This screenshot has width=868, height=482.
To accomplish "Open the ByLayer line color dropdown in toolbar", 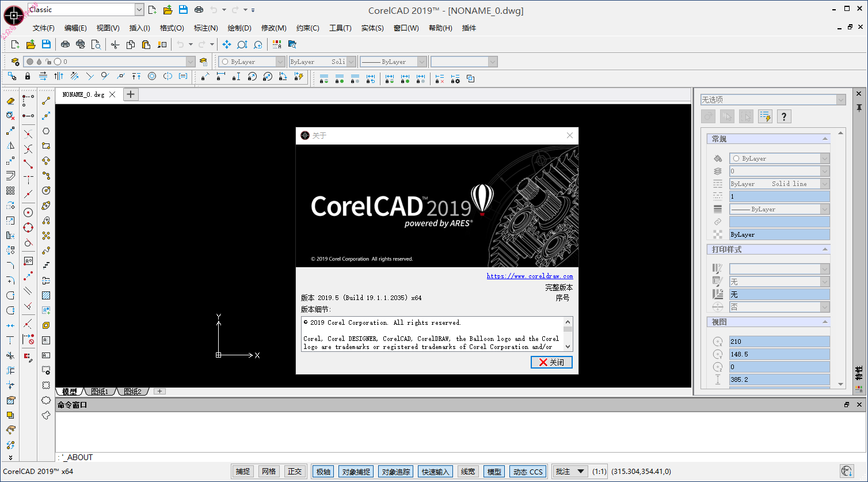I will point(280,62).
